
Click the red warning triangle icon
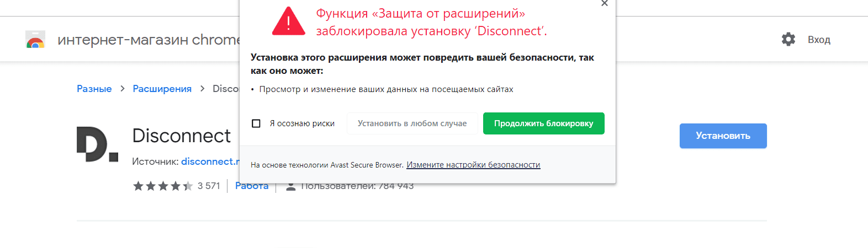click(288, 22)
